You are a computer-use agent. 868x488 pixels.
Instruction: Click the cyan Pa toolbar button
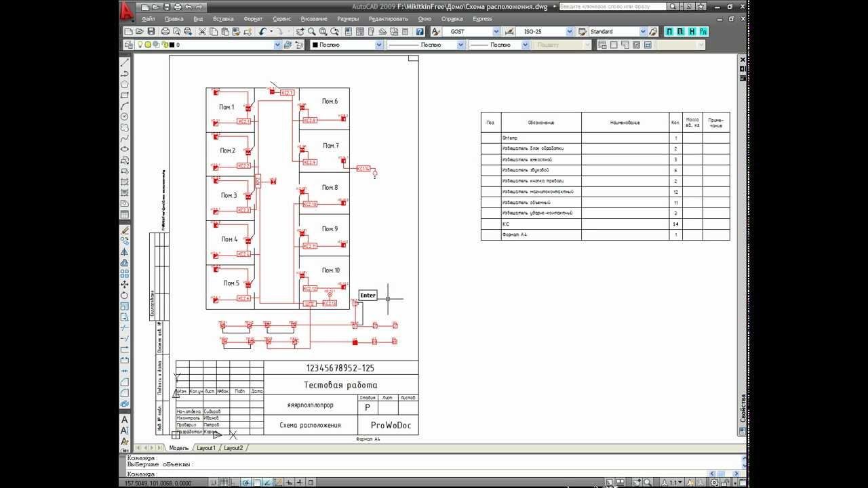[x=703, y=31]
